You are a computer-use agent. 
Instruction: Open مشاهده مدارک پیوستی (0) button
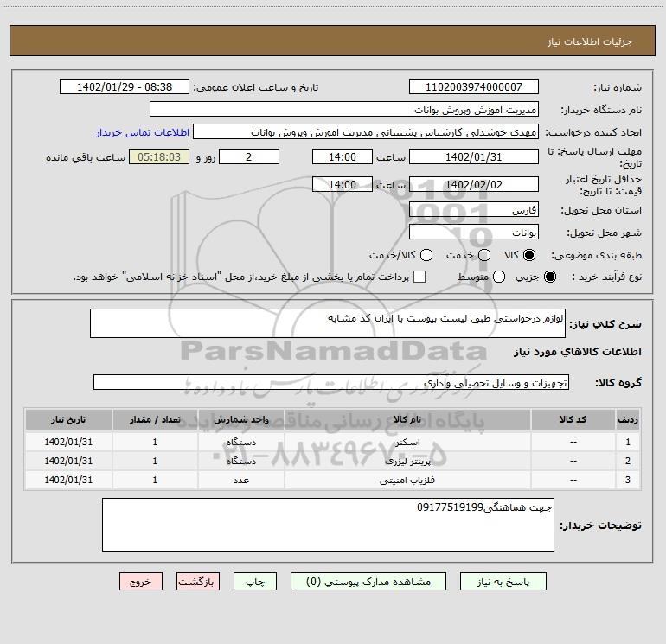(x=368, y=582)
